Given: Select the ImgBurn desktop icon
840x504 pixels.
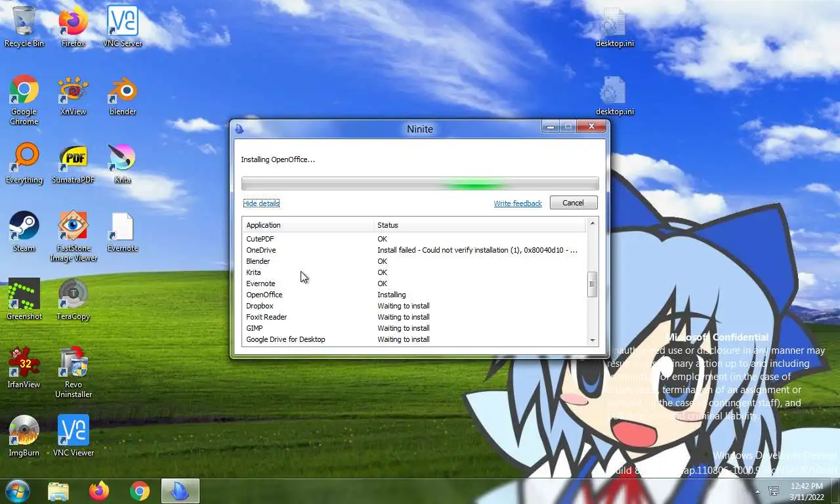Looking at the screenshot, I should pos(24,436).
